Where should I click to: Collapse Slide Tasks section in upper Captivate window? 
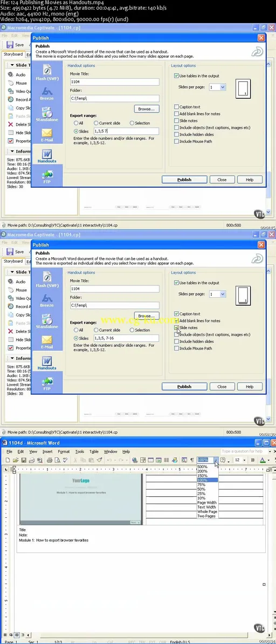[x=12, y=65]
